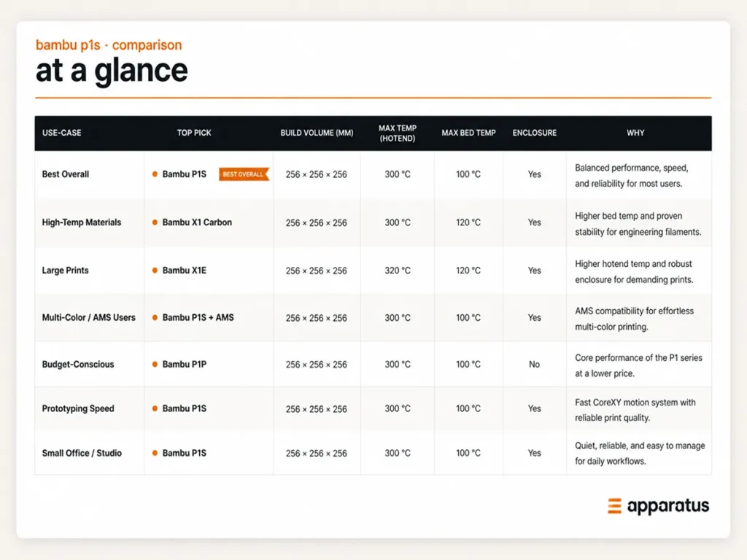Select the Bambu P1S name in Best Overall row
Viewport: 747px width, 560px height.
pyautogui.click(x=185, y=174)
